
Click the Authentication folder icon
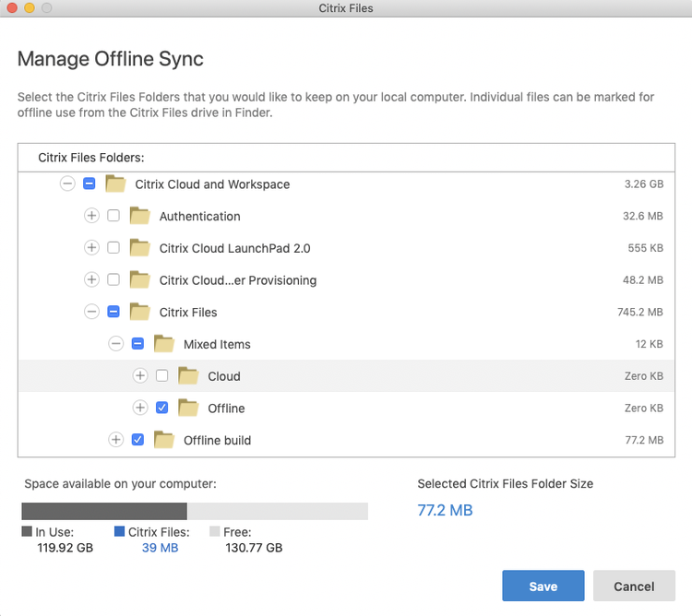click(140, 216)
